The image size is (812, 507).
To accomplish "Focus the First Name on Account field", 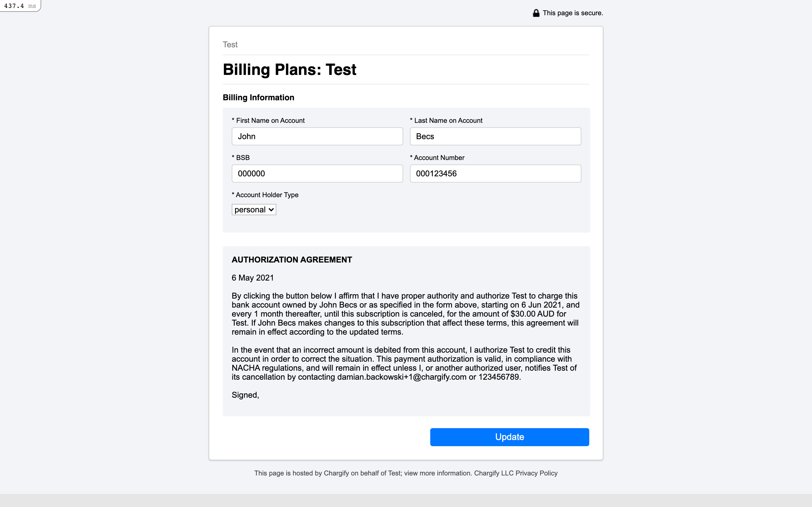I will click(x=317, y=137).
